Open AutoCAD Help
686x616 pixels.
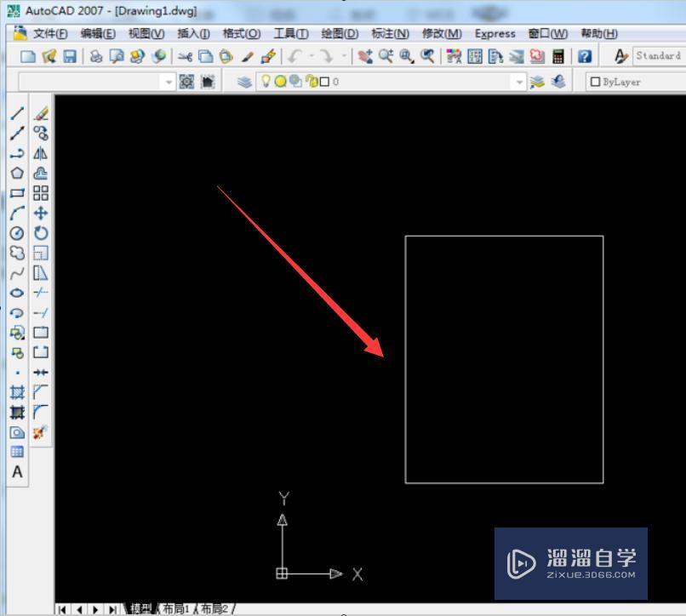pos(585,56)
